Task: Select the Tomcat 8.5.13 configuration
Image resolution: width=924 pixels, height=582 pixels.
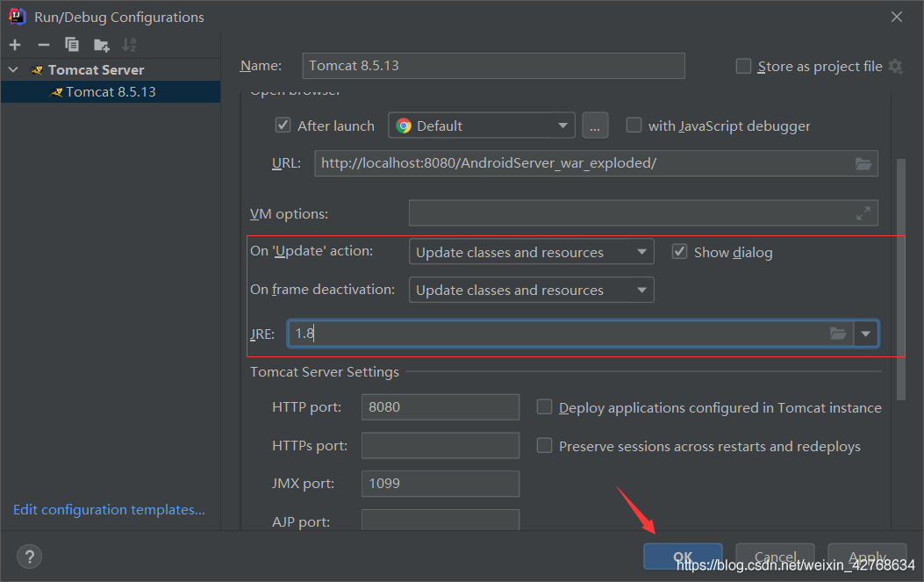Action: click(x=111, y=92)
